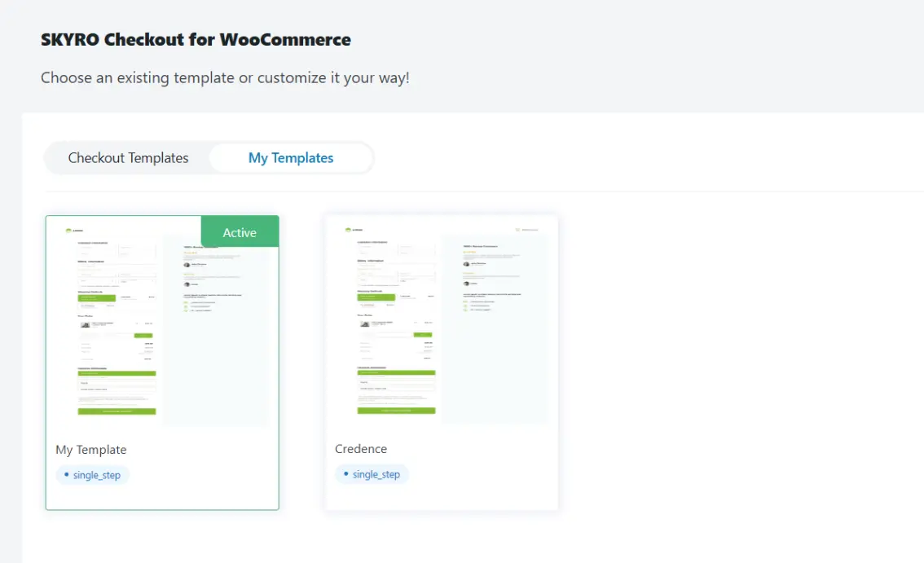Click the green Active badge
Viewport: 924px width, 563px height.
[x=240, y=232]
